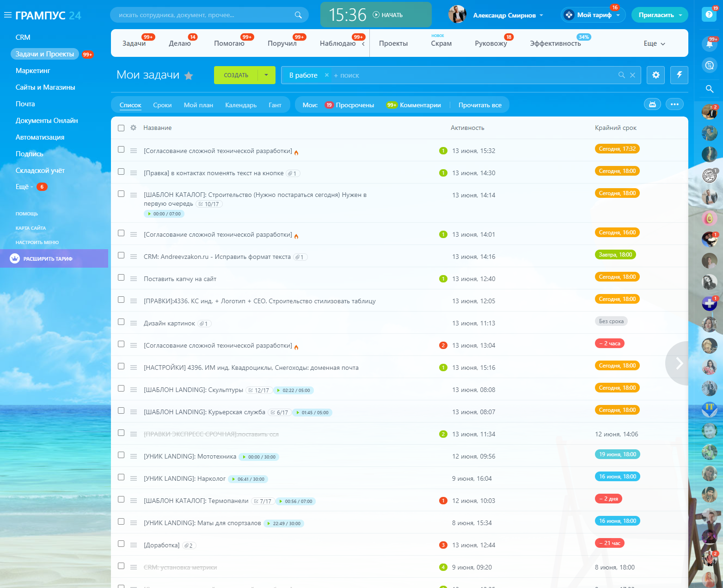This screenshot has width=723, height=588.
Task: Open the three dots more options button
Action: pyautogui.click(x=674, y=104)
